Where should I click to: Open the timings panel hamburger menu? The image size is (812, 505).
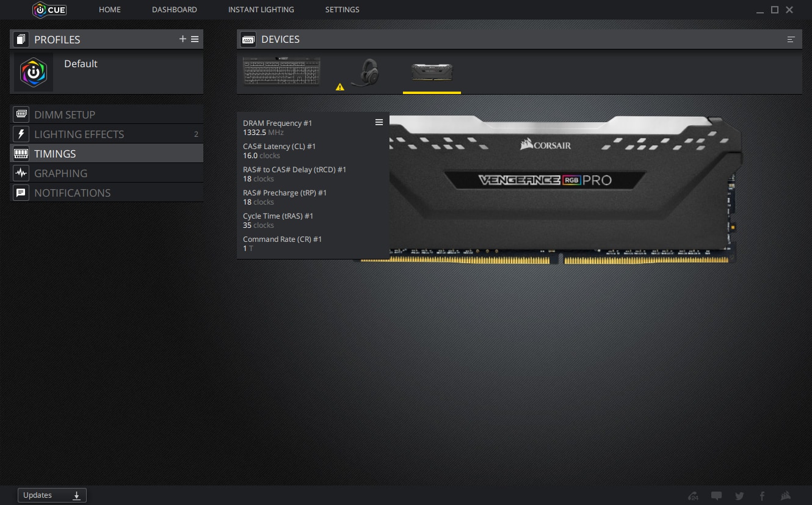pos(379,123)
